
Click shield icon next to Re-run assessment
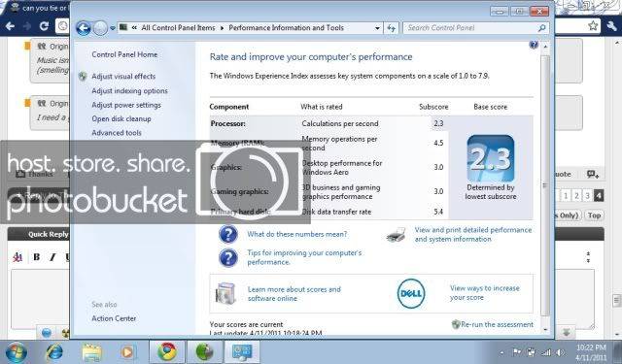point(456,324)
